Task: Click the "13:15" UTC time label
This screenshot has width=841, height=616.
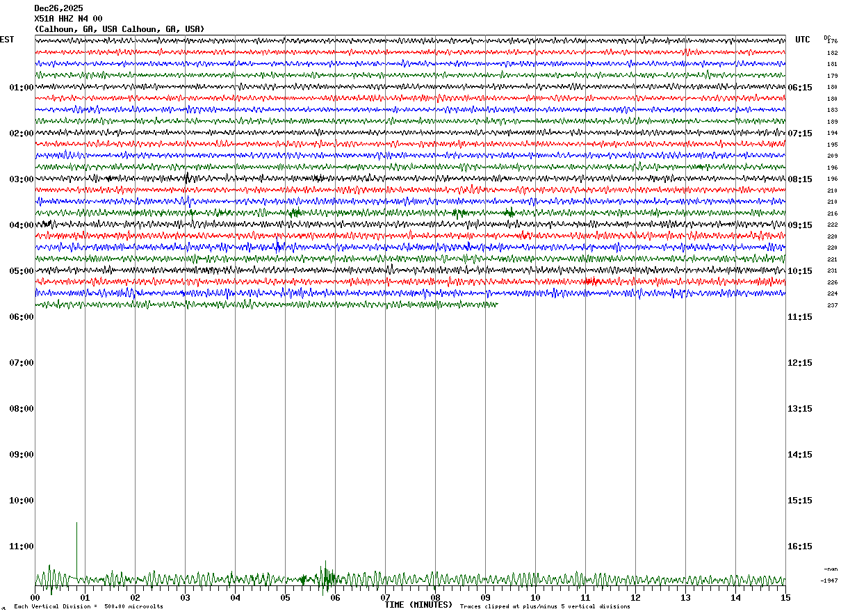Action: click(800, 409)
